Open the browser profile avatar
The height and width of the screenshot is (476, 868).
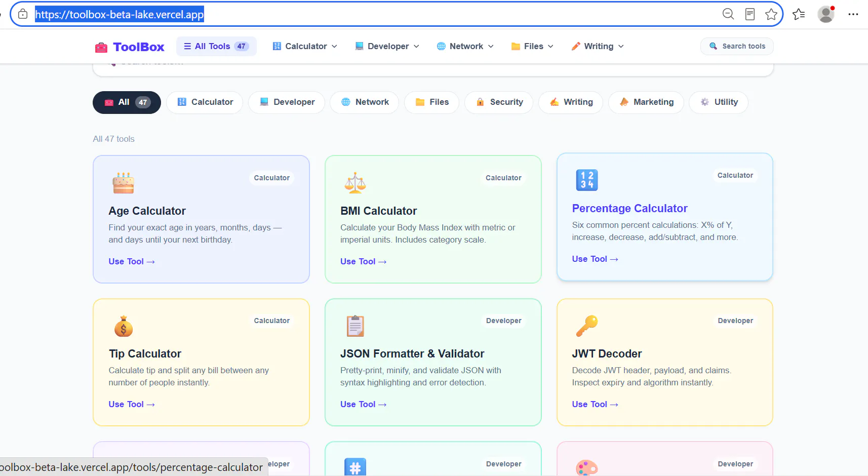coord(826,14)
